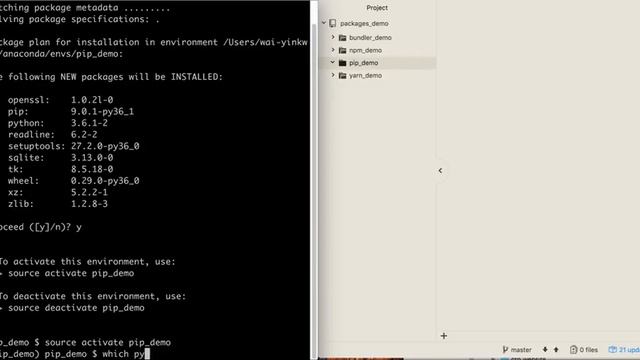Collapse the packages_demo root folder
Viewport: 640px width, 360px height.
324,23
